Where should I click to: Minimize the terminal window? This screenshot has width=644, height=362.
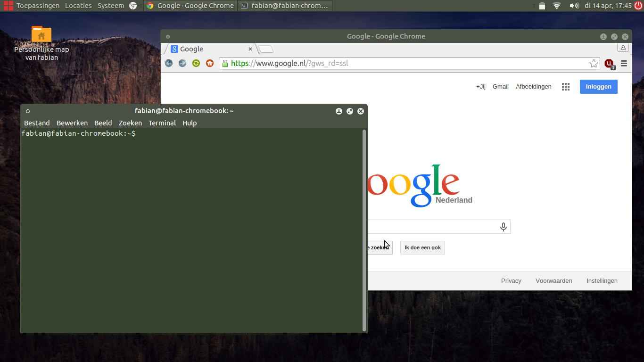point(339,111)
